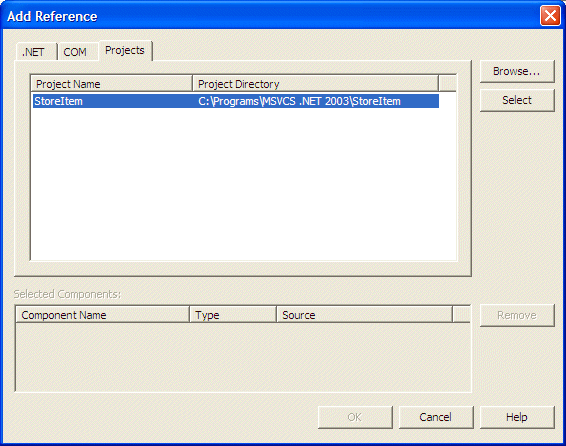Click the Add Reference title bar
Image resolution: width=566 pixels, height=446 pixels.
point(271,16)
